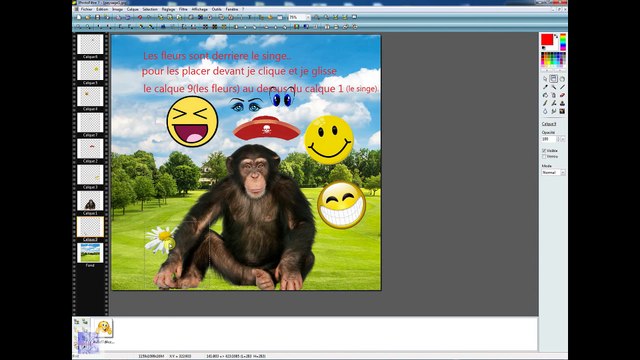The width and height of the screenshot is (640, 360).
Task: Click the Redo toolbar icon
Action: tap(149, 17)
